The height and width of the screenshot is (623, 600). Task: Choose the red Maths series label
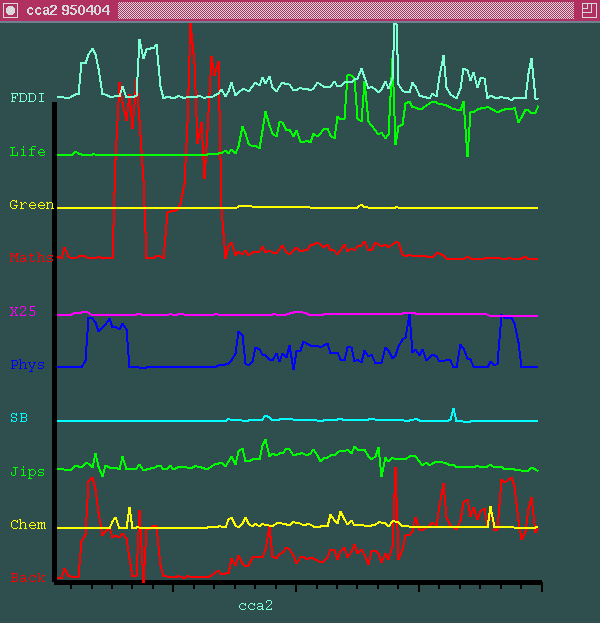coord(31,258)
